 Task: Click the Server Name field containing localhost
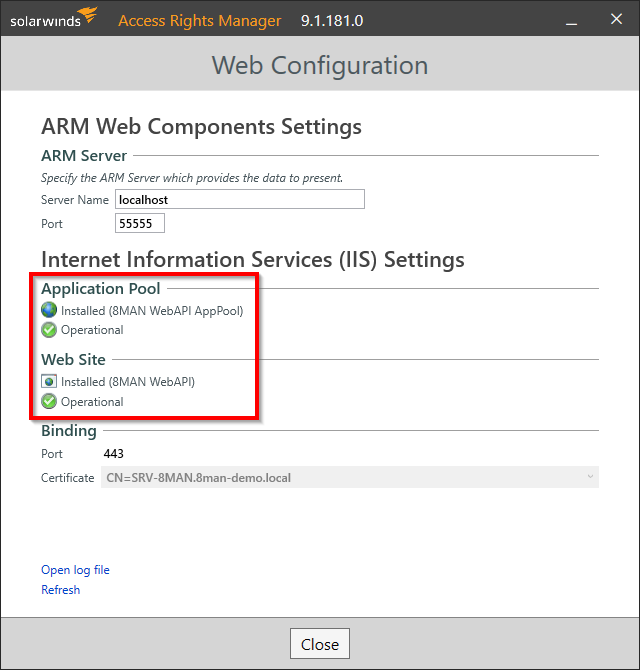coord(240,199)
